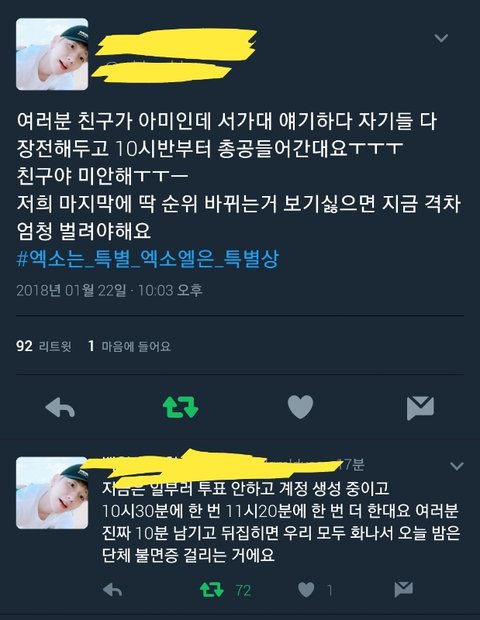Viewport: 480px width, 620px height.
Task: Open main tweet options chevron
Action: 441,38
